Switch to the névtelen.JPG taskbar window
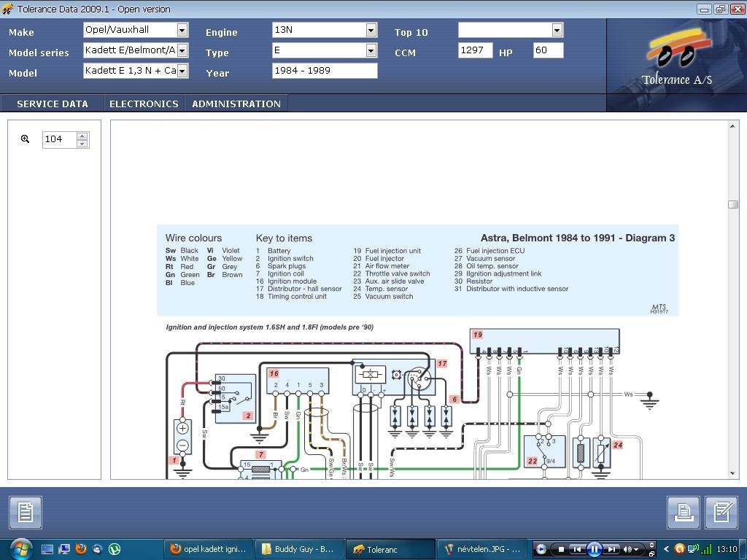 tap(481, 549)
